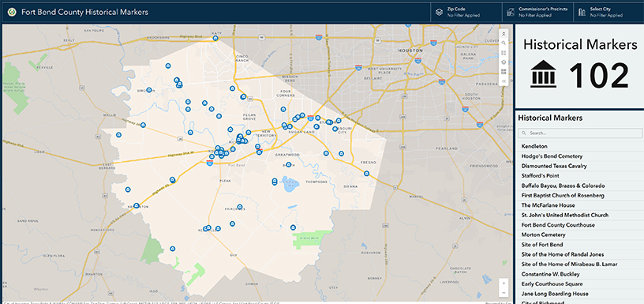This screenshot has width=644, height=304.
Task: Select the marker pin near Fresno
Action: point(367,174)
